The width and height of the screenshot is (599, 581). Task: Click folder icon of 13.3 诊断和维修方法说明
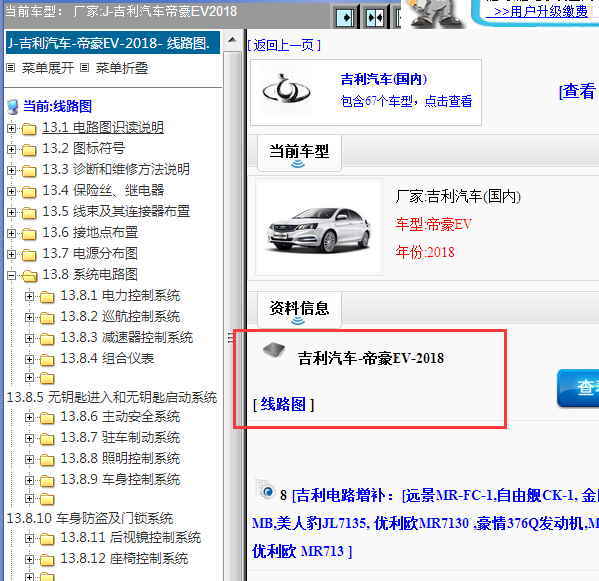(x=29, y=171)
